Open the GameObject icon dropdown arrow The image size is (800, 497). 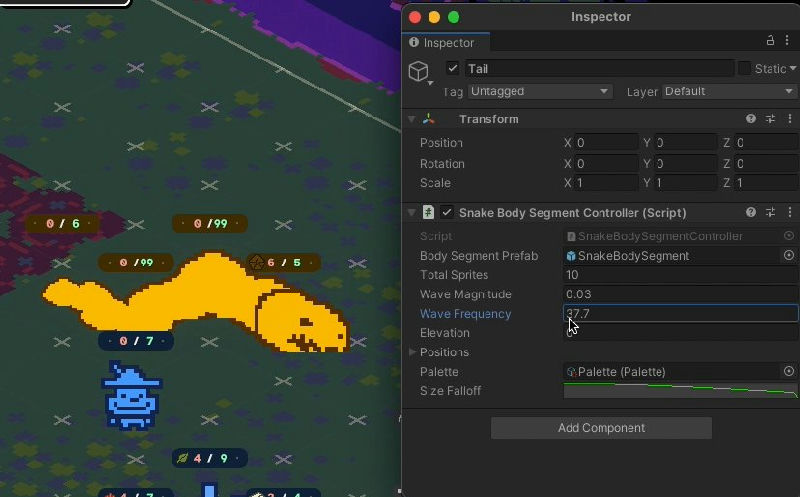(x=431, y=83)
